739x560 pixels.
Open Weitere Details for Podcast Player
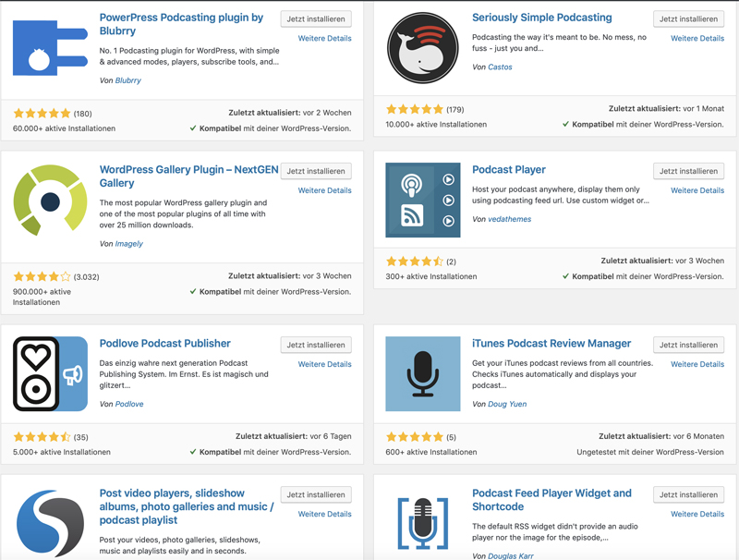[x=697, y=190]
